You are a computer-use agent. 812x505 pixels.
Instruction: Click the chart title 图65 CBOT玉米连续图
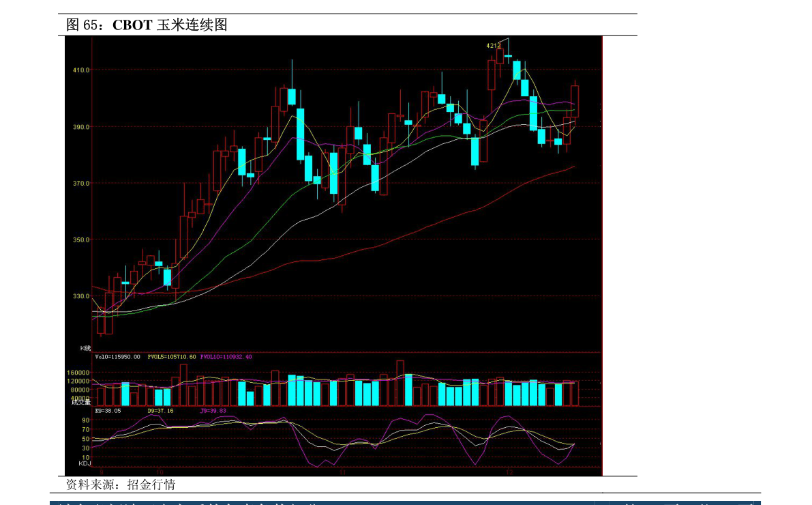(x=147, y=25)
